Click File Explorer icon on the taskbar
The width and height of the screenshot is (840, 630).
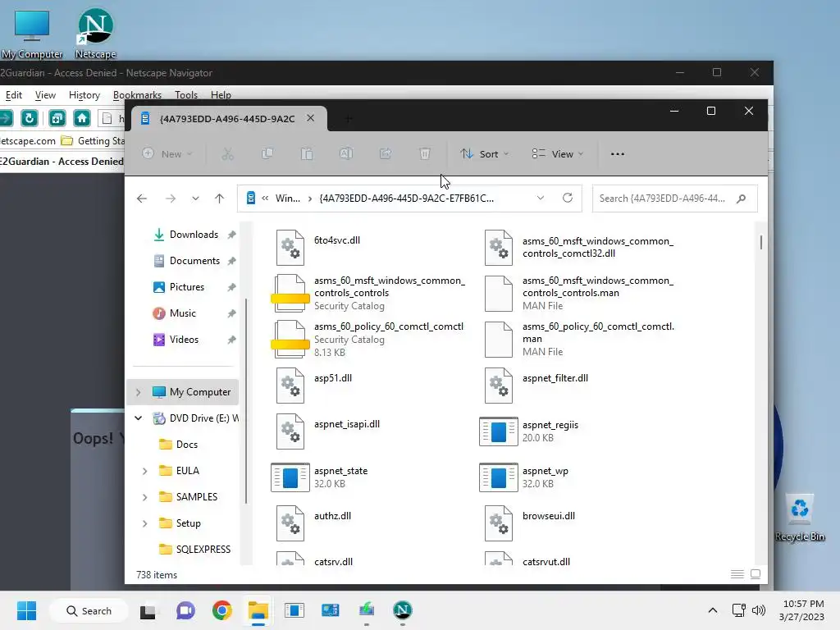pyautogui.click(x=258, y=610)
